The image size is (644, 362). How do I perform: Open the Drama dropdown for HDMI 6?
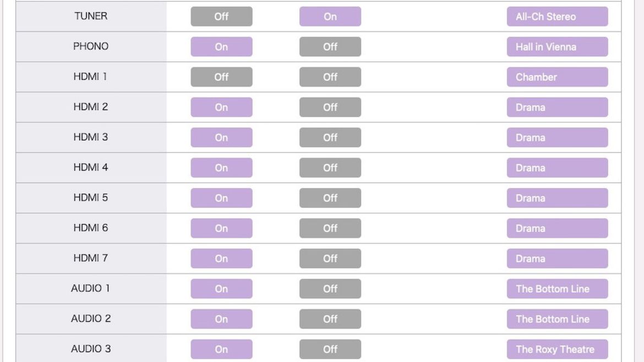[x=558, y=228]
